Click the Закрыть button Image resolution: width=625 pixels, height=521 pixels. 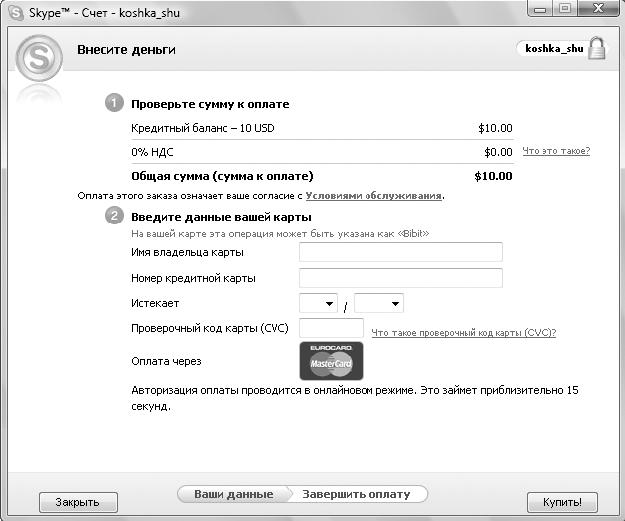tap(78, 502)
